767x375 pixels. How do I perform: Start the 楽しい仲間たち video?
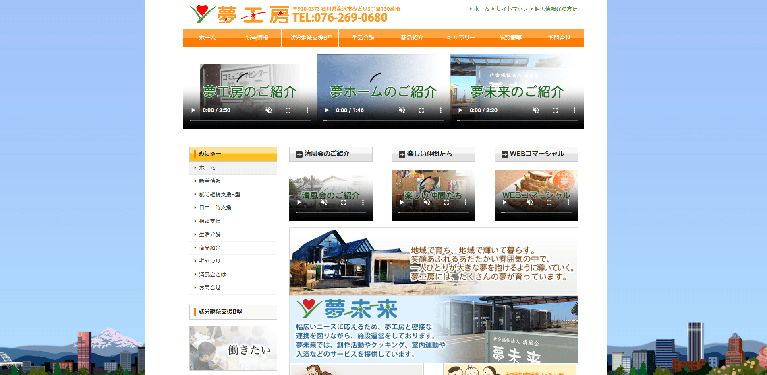coord(402,202)
